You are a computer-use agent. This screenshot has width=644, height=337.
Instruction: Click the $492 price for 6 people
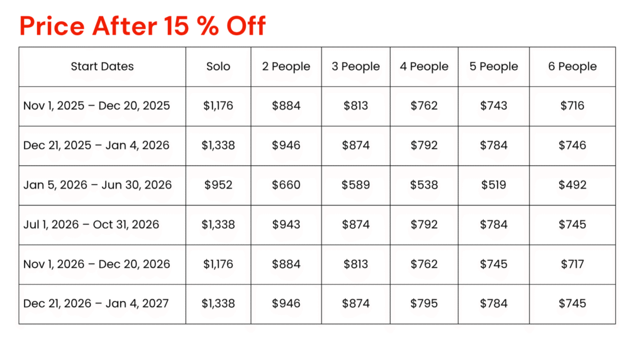tap(572, 185)
